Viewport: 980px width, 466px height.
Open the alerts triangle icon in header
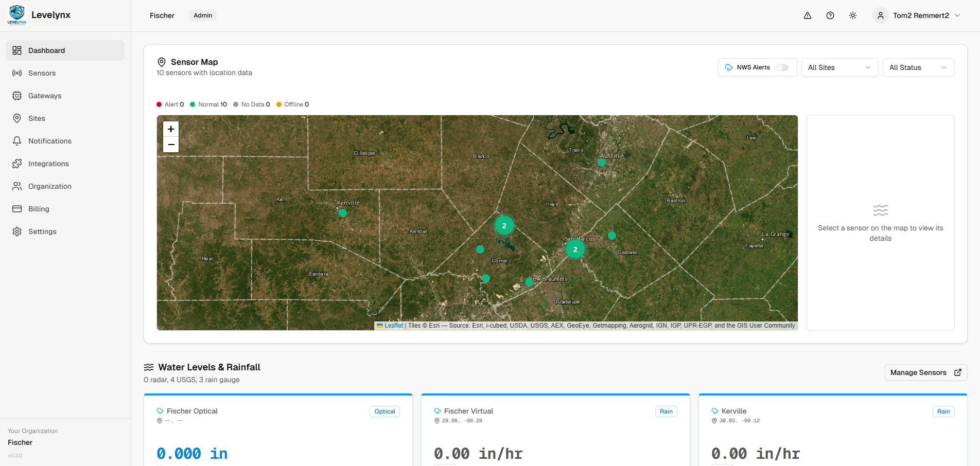pos(808,15)
